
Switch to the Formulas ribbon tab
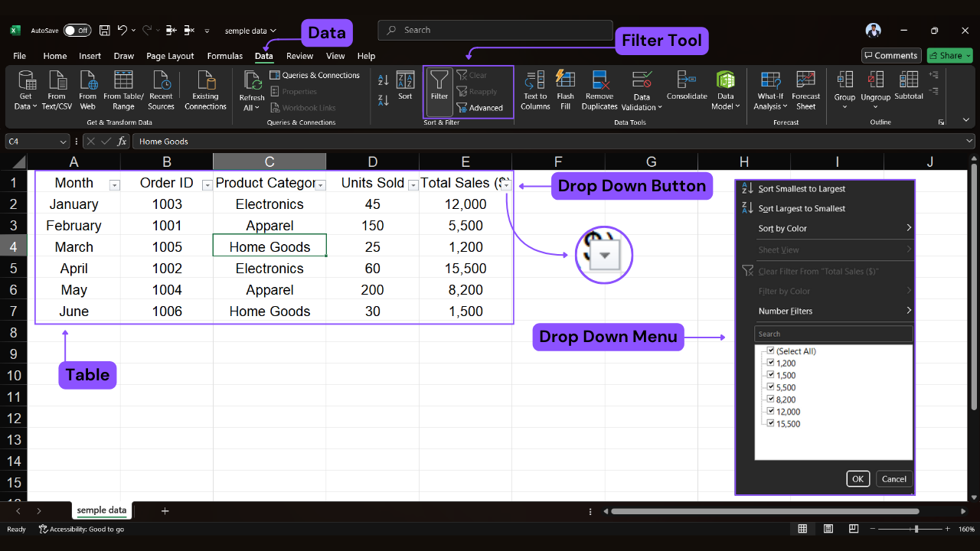pyautogui.click(x=224, y=56)
